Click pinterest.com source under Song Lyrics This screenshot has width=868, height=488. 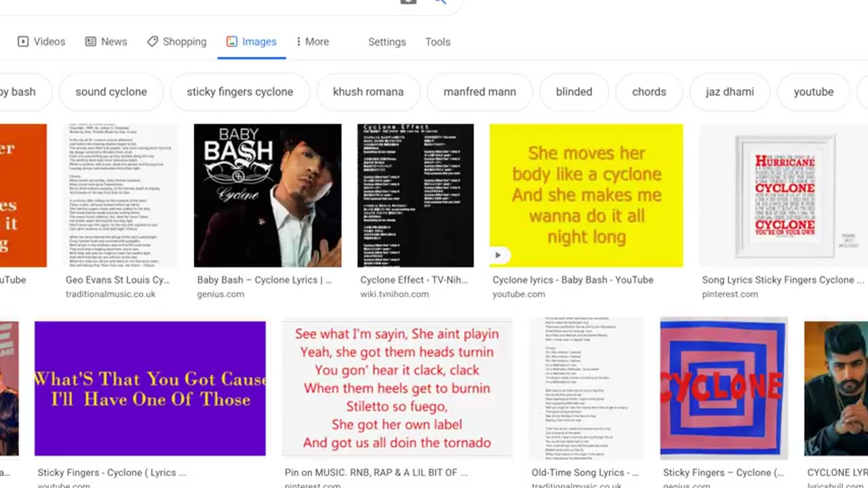pos(730,294)
